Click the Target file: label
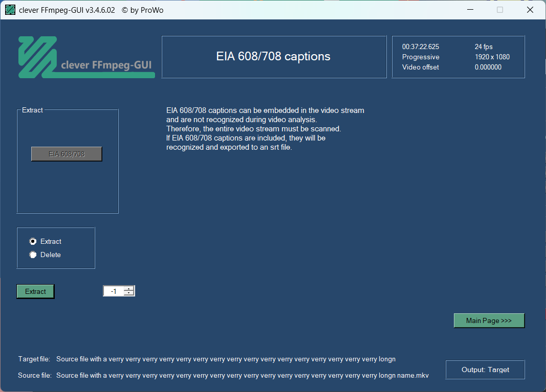 tap(34, 359)
